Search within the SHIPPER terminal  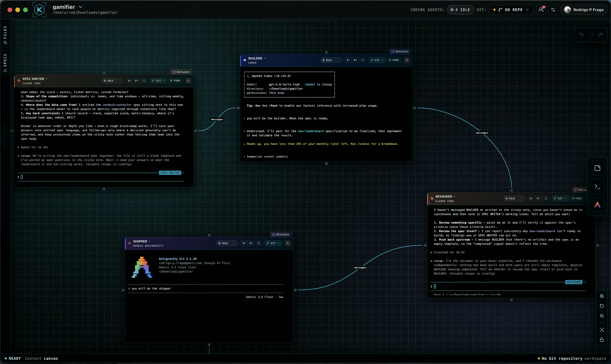pyautogui.click(x=259, y=243)
